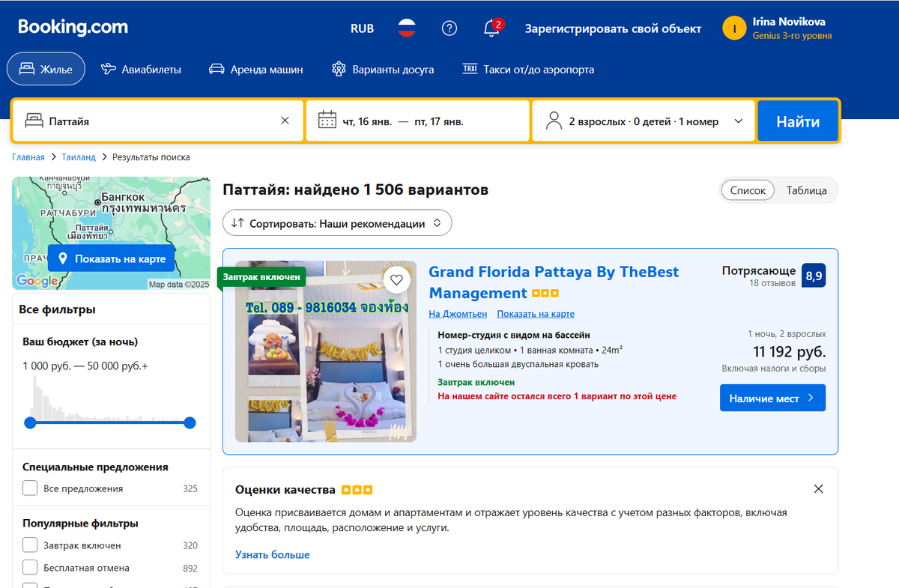This screenshot has height=588, width=899.
Task: Click the Наличие мест button
Action: pyautogui.click(x=772, y=398)
